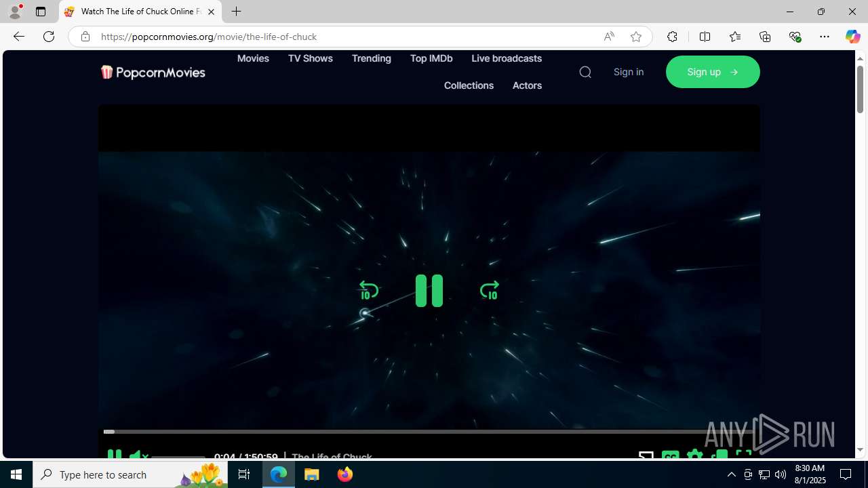
Task: Close The Life of Chuck tab
Action: point(211,12)
